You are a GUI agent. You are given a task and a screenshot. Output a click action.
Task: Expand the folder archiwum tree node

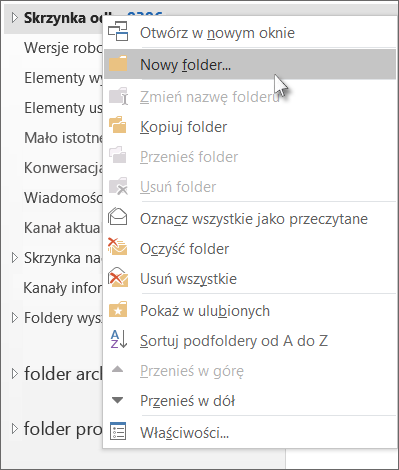tap(14, 374)
